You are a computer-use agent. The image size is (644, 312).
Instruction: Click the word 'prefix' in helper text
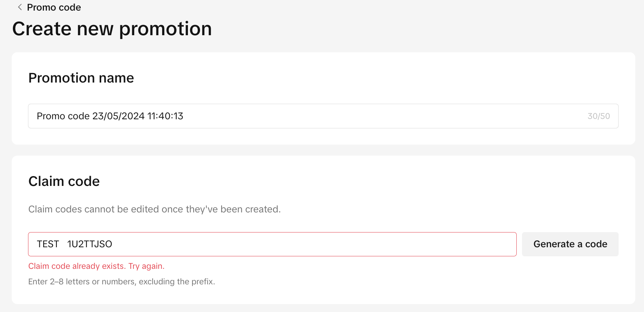203,282
